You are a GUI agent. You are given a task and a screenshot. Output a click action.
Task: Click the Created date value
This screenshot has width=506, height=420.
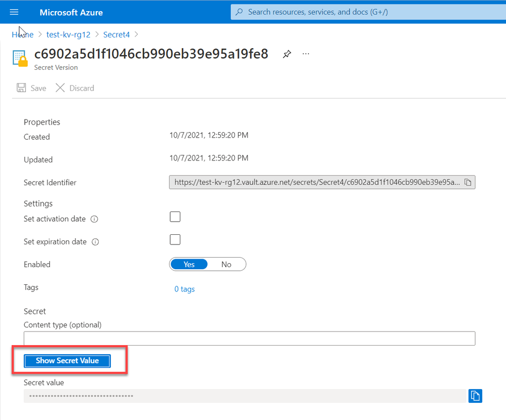click(x=209, y=135)
